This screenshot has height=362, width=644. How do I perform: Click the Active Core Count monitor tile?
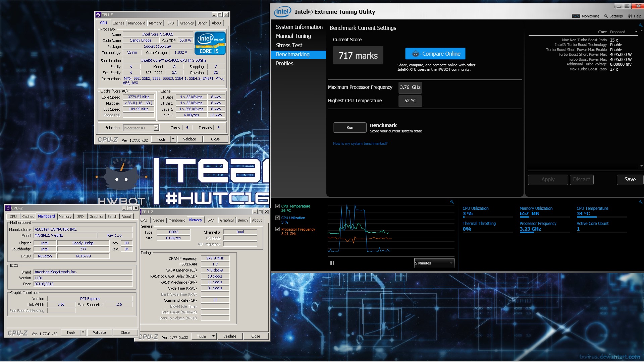[601, 227]
